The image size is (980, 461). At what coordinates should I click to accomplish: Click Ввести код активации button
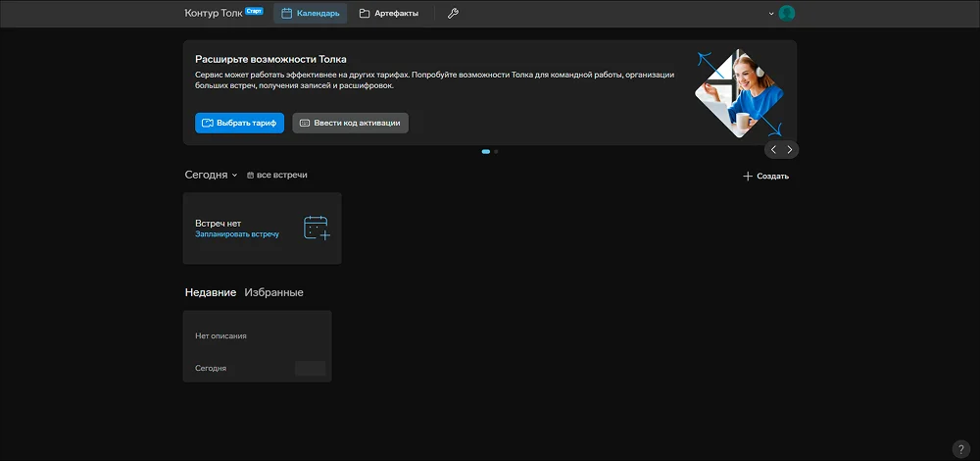[350, 123]
